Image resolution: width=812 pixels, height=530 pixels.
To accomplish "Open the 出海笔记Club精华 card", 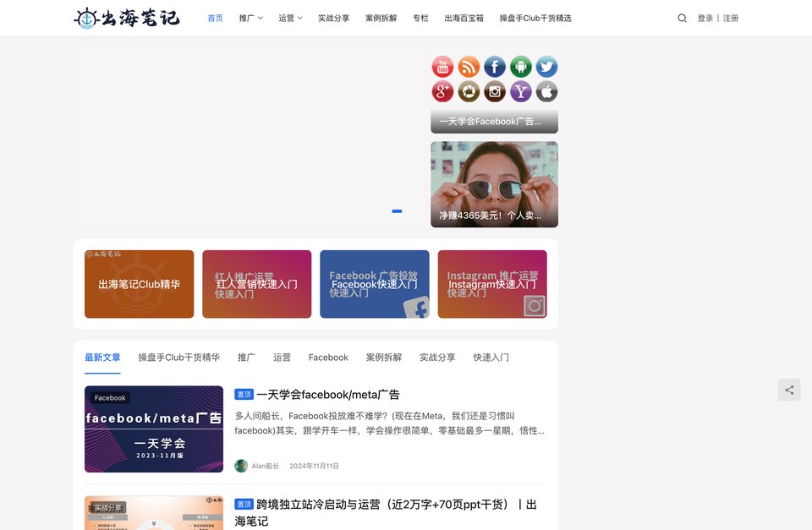I will (140, 284).
